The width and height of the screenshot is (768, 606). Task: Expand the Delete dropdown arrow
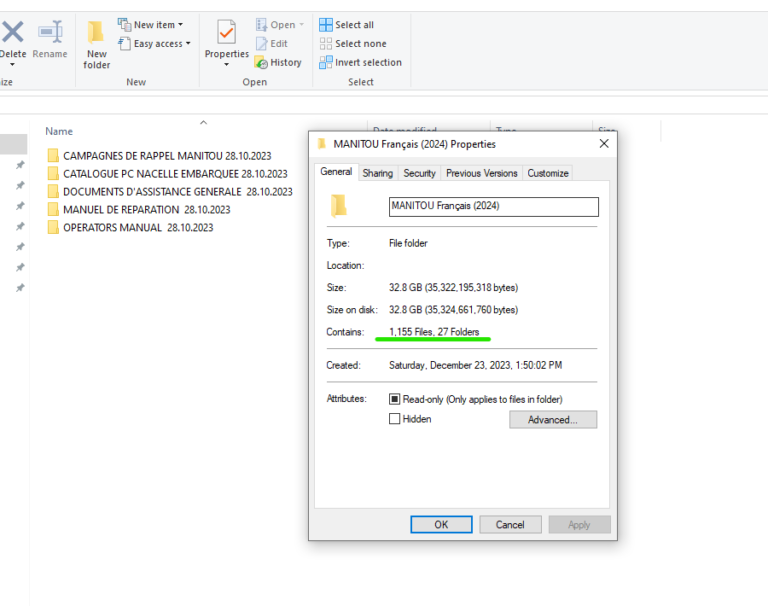pos(12,65)
